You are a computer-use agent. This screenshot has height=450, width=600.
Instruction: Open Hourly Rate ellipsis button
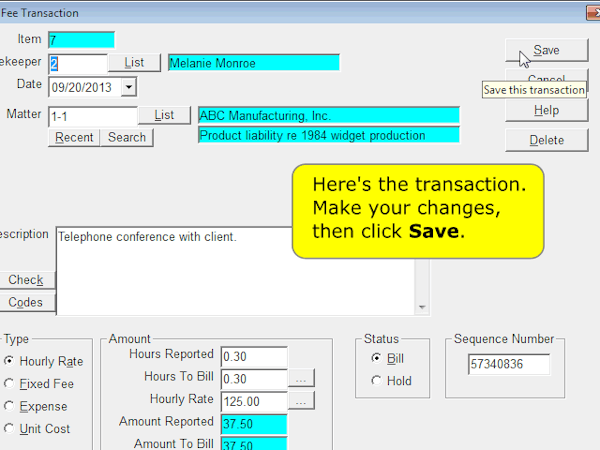click(302, 401)
